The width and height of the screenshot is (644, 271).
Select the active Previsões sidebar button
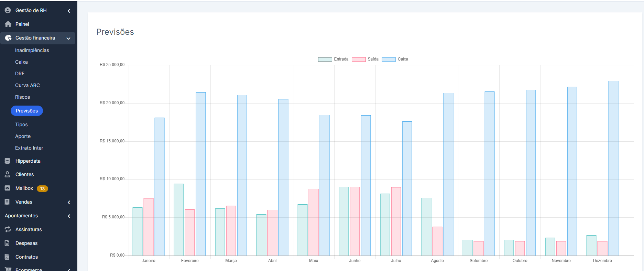(x=27, y=111)
